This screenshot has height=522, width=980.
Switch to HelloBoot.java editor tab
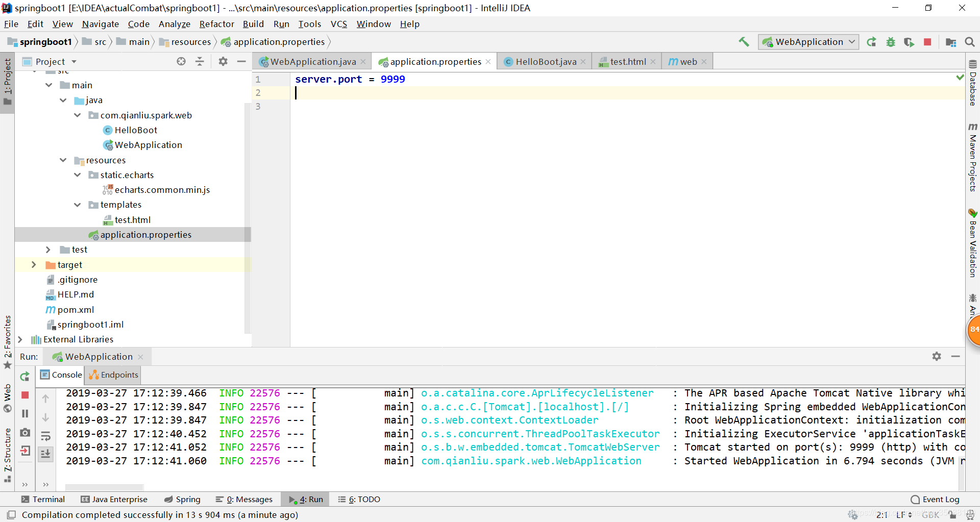tap(546, 62)
